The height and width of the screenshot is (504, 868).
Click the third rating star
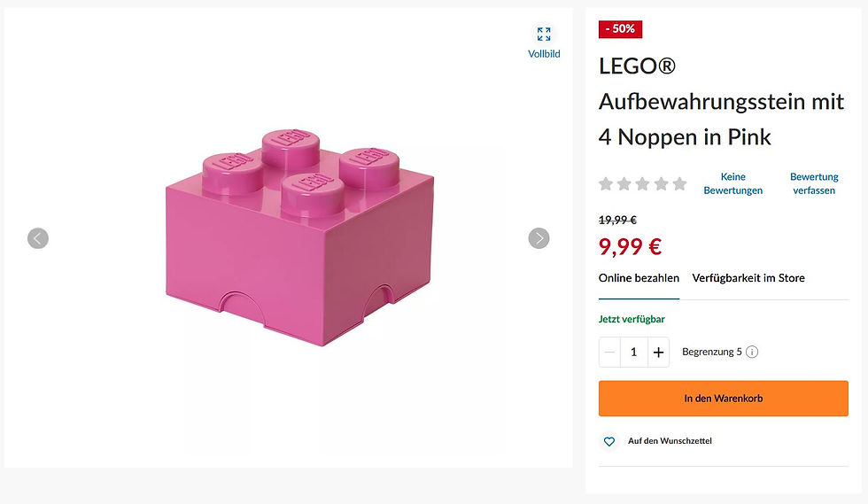643,183
